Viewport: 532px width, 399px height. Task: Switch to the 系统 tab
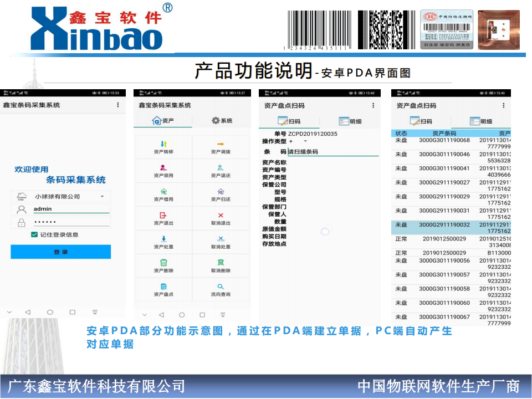[x=222, y=120]
